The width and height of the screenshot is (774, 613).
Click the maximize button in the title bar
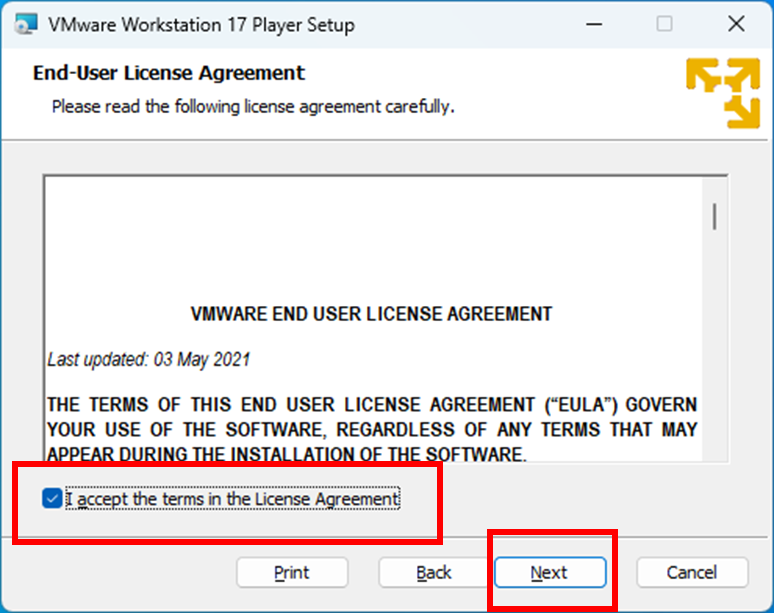664,24
